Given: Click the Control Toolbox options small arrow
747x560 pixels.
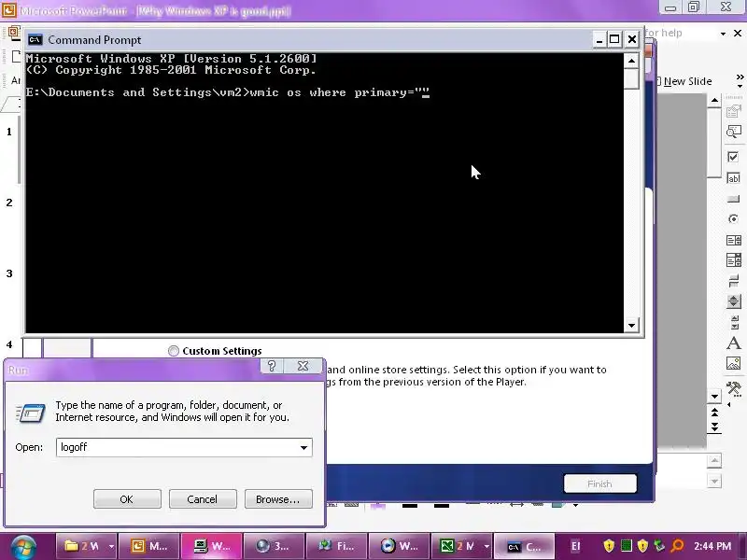Looking at the screenshot, I should pos(729,405).
